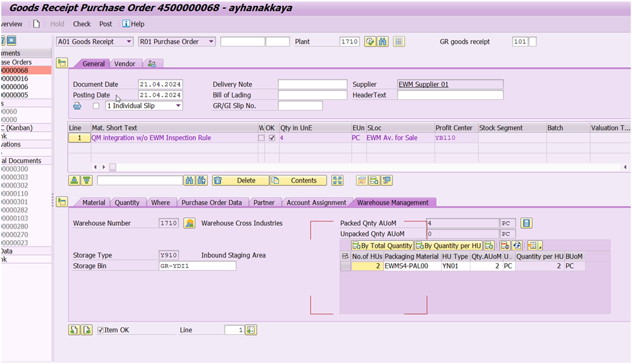The width and height of the screenshot is (632, 364).
Task: Click the binoculars find icon beside Plant
Action: point(383,42)
